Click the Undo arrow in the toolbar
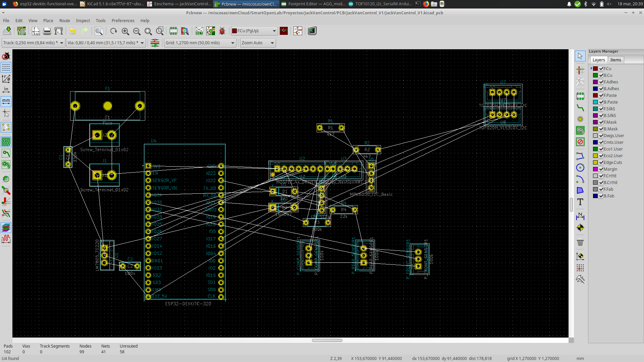This screenshot has height=362, width=644. point(72,31)
